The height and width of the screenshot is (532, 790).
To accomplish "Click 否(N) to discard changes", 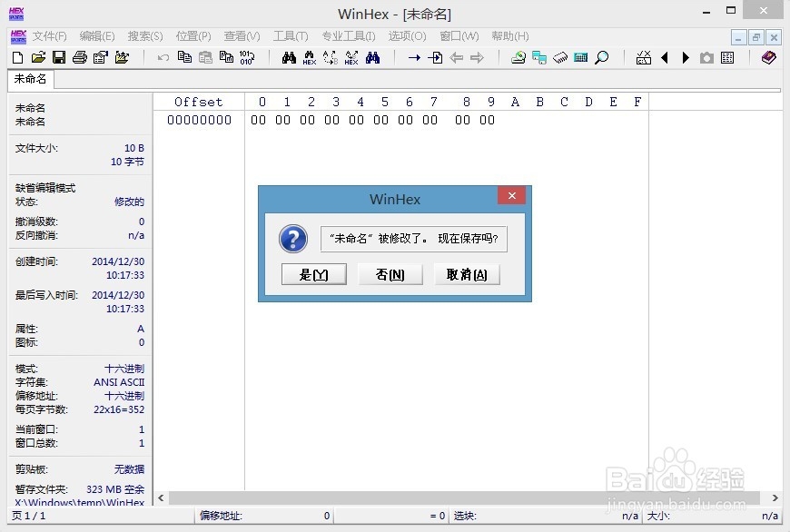I will [390, 274].
